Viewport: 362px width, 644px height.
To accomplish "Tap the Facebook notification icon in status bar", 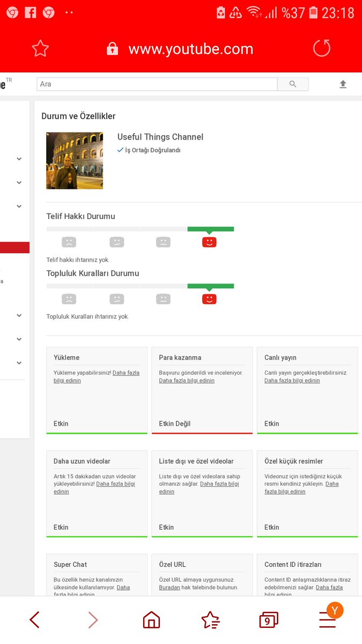I will click(x=31, y=12).
